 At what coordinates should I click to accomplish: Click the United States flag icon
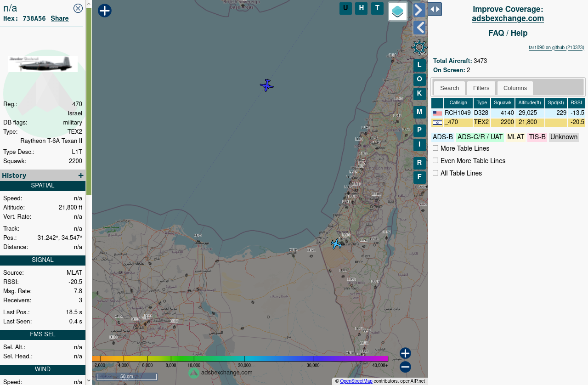(437, 113)
